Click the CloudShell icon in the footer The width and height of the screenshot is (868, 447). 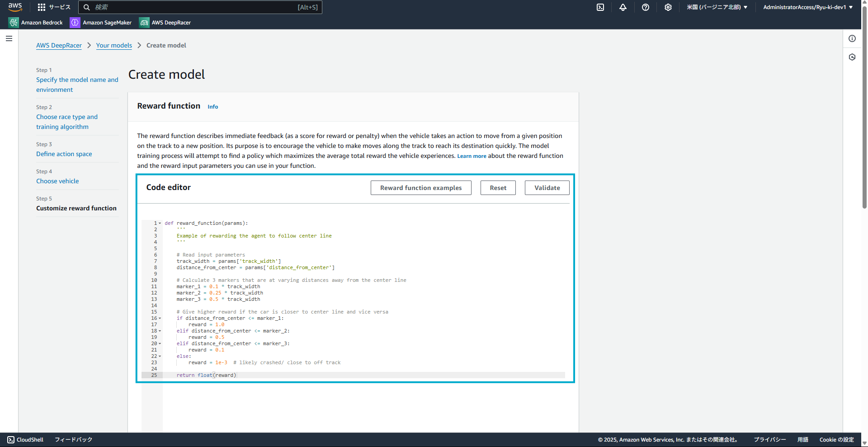pos(11,440)
